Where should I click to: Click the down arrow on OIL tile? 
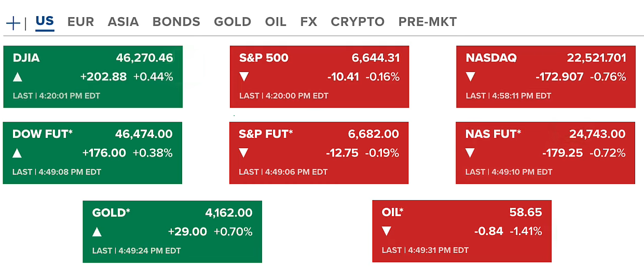click(387, 232)
